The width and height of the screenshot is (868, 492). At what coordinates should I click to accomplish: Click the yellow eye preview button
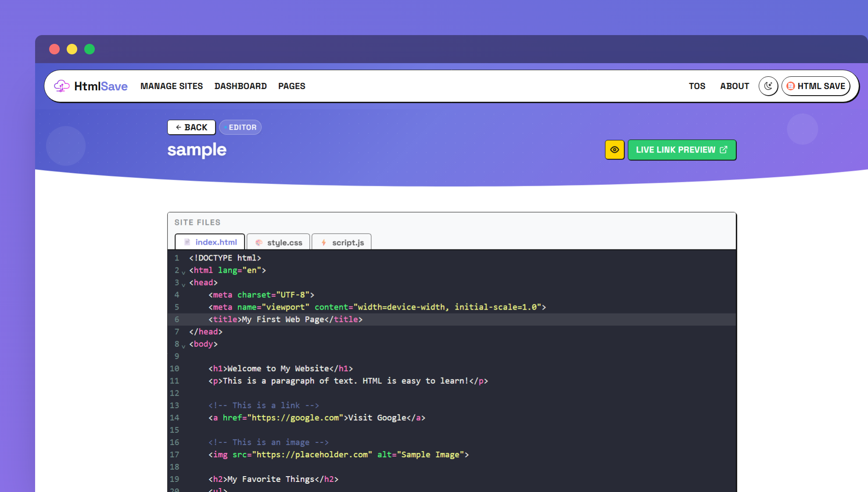click(614, 150)
